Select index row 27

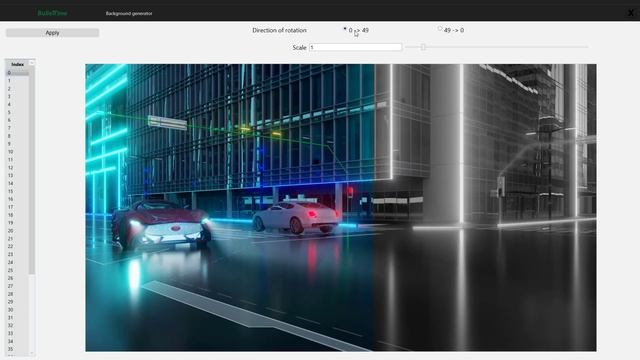click(17, 286)
